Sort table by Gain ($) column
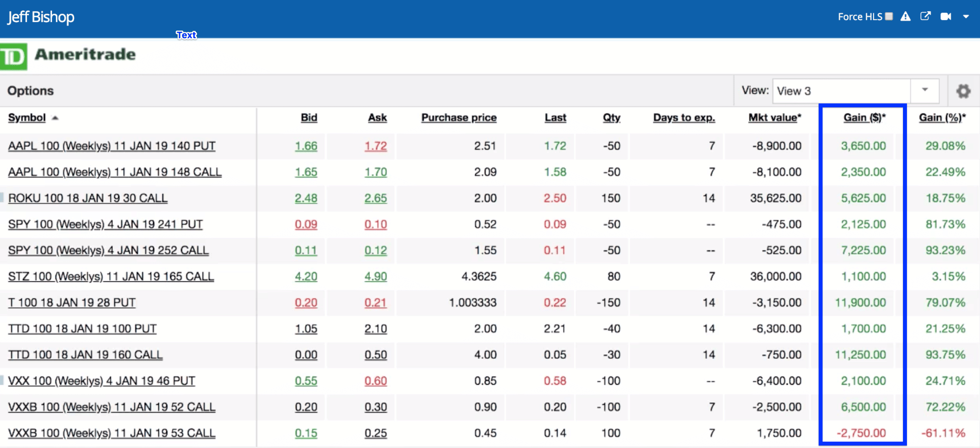 (x=864, y=118)
